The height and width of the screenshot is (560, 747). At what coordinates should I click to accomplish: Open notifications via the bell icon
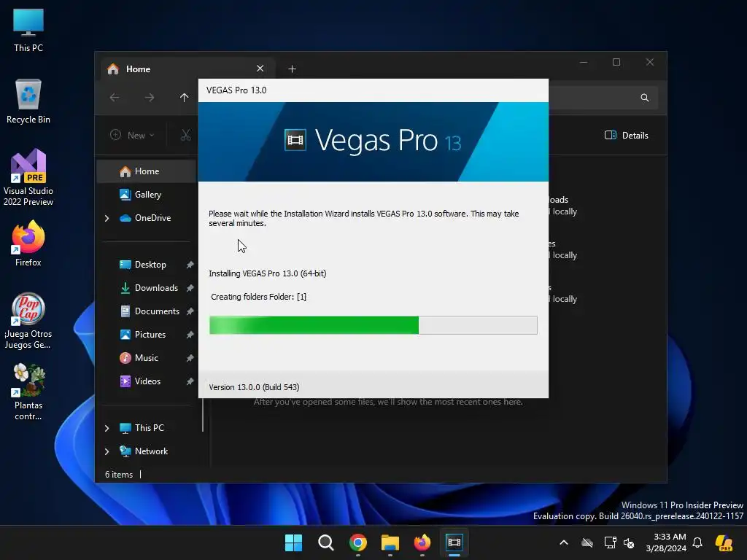click(x=697, y=542)
